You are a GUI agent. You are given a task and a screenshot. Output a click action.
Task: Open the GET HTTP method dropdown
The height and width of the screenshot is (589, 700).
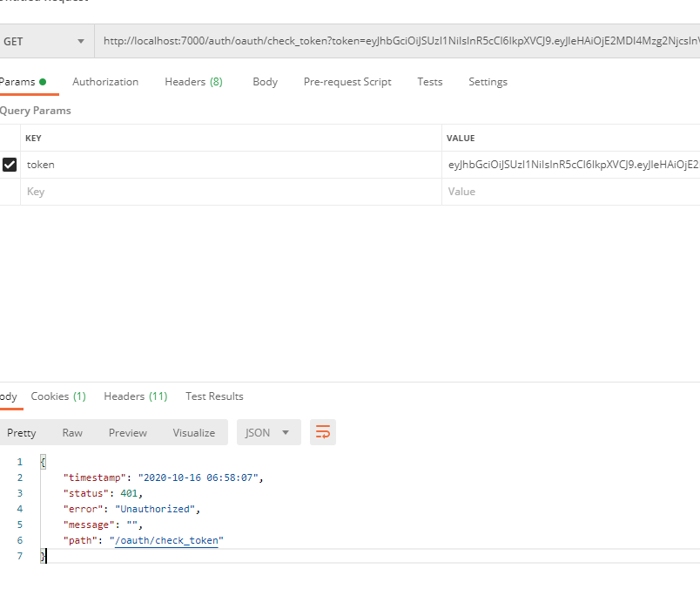pyautogui.click(x=45, y=41)
